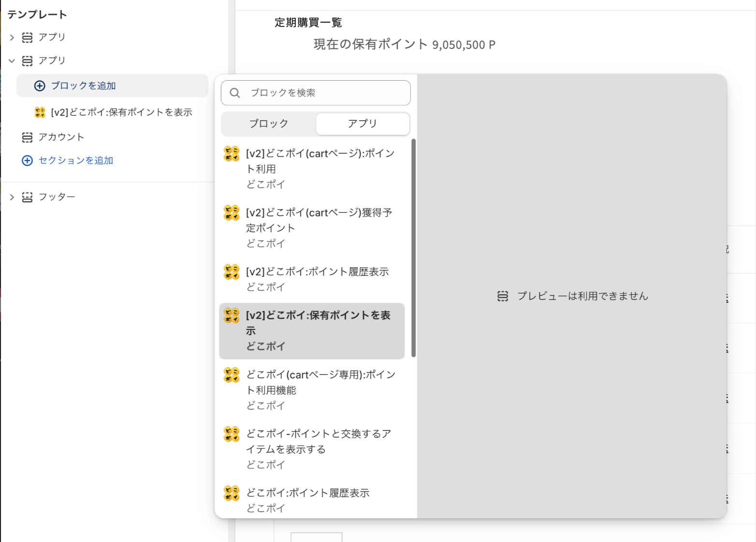Collapse the second アプリ section
The image size is (756, 542).
tap(12, 61)
